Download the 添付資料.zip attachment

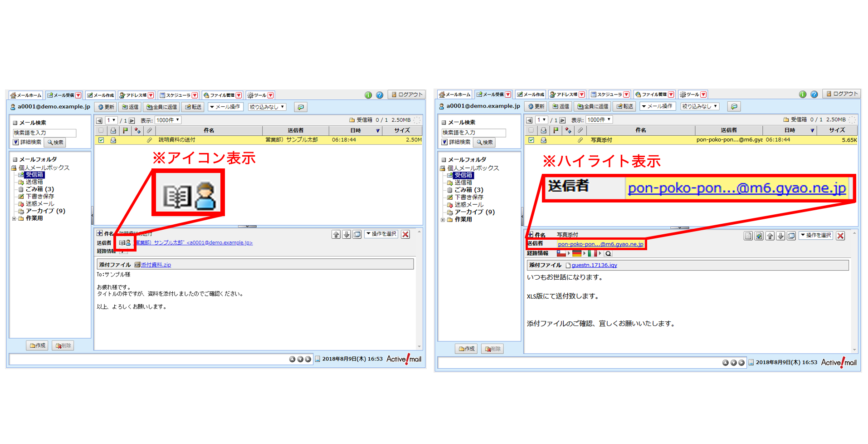click(155, 264)
